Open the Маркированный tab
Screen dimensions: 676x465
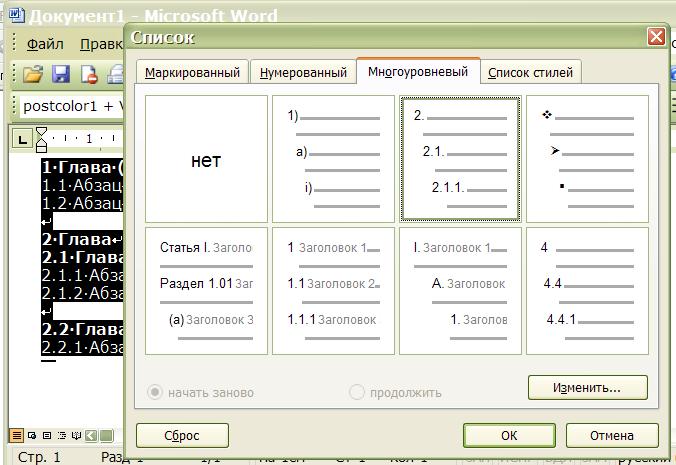tap(192, 72)
